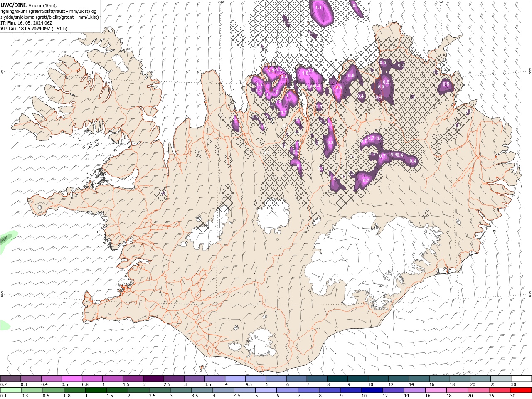Screen dimensions: 532x399
Task: Choose the deep blue 10–12 rain swatch
Action: click(372, 390)
